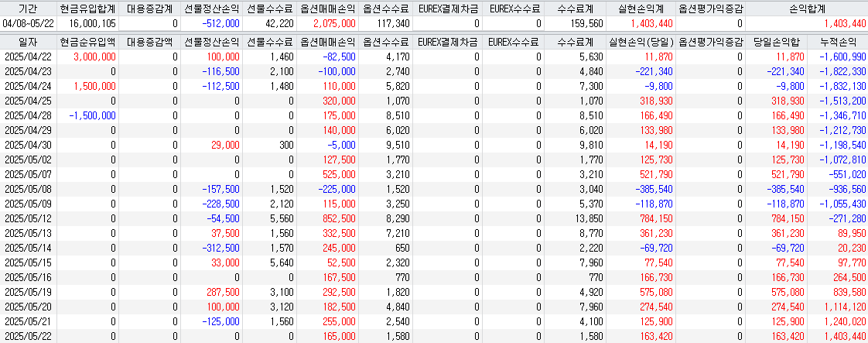Screen dimensions: 868x343
Task: Select the futures fee total 42,220
Action: click(x=281, y=23)
